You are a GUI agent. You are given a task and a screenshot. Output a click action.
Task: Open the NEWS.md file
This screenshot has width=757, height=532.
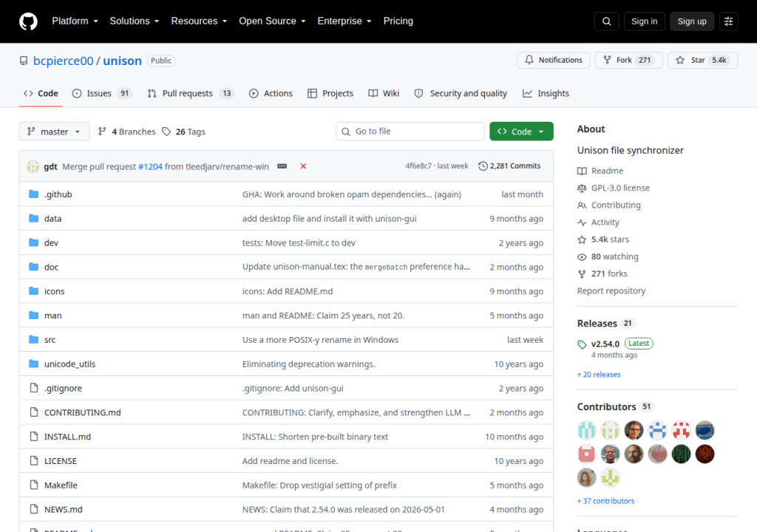pos(64,509)
